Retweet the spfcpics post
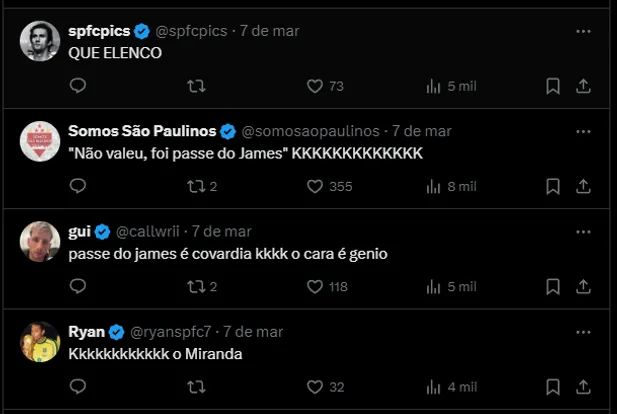617x414 pixels. coord(197,87)
